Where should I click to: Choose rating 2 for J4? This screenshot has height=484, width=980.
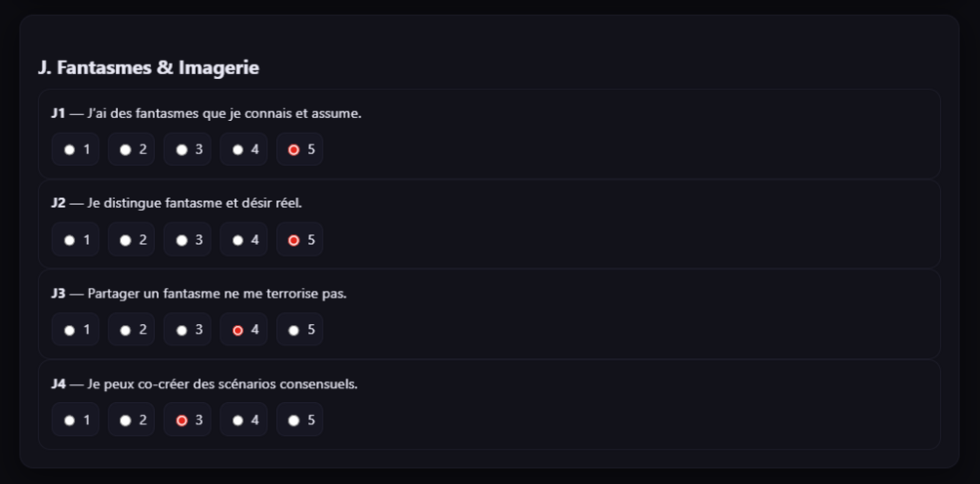pyautogui.click(x=126, y=421)
